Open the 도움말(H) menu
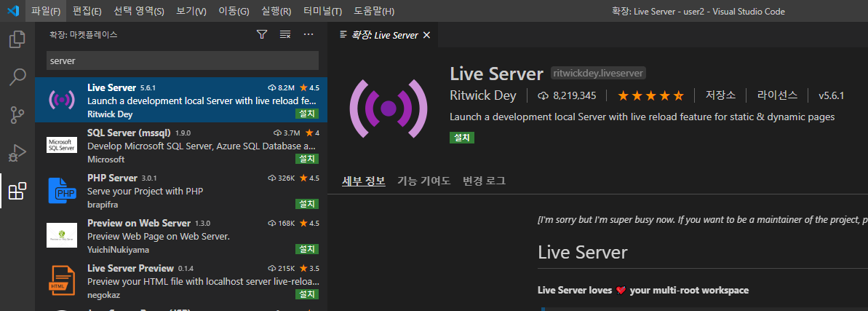Viewport: 868px width, 311px height. tap(374, 11)
